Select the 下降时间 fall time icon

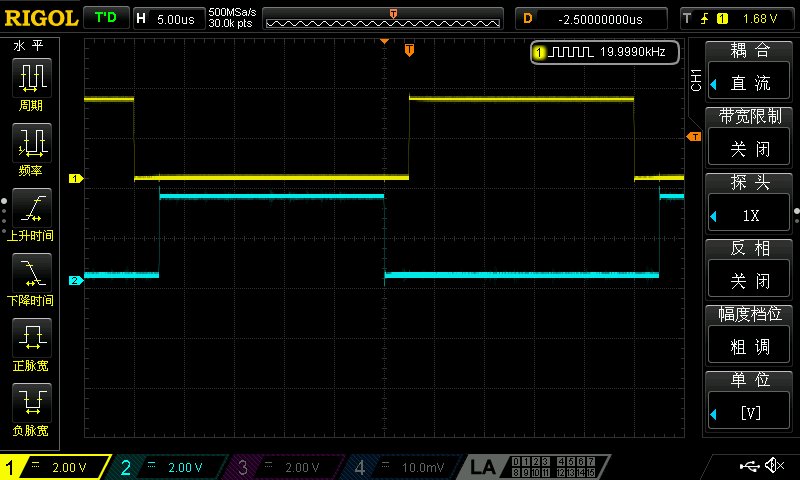pos(32,272)
